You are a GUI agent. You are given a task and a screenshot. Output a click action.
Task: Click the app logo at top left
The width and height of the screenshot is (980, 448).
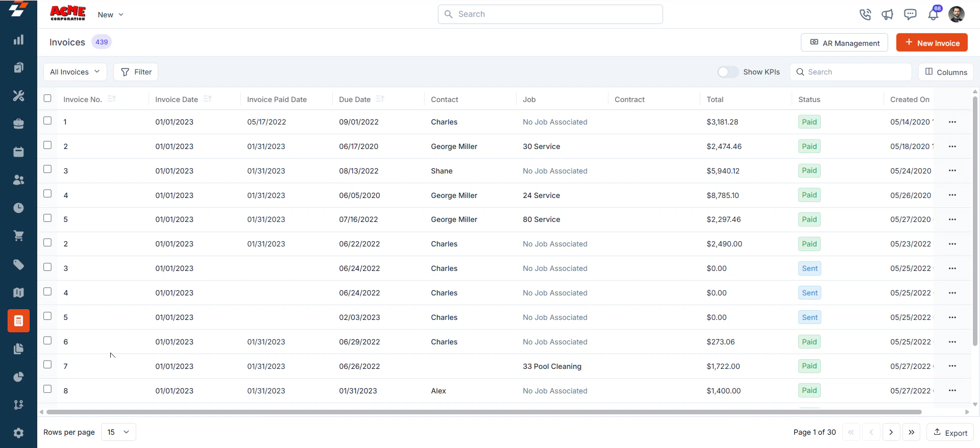18,9
